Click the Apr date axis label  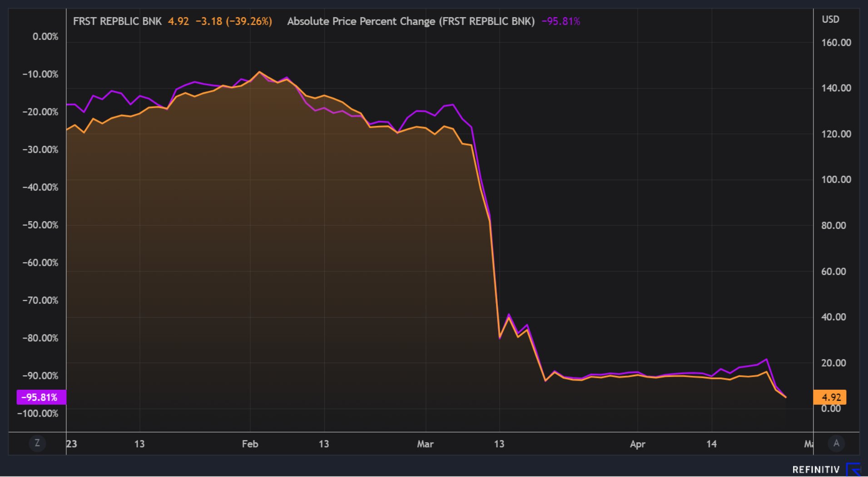(x=638, y=444)
